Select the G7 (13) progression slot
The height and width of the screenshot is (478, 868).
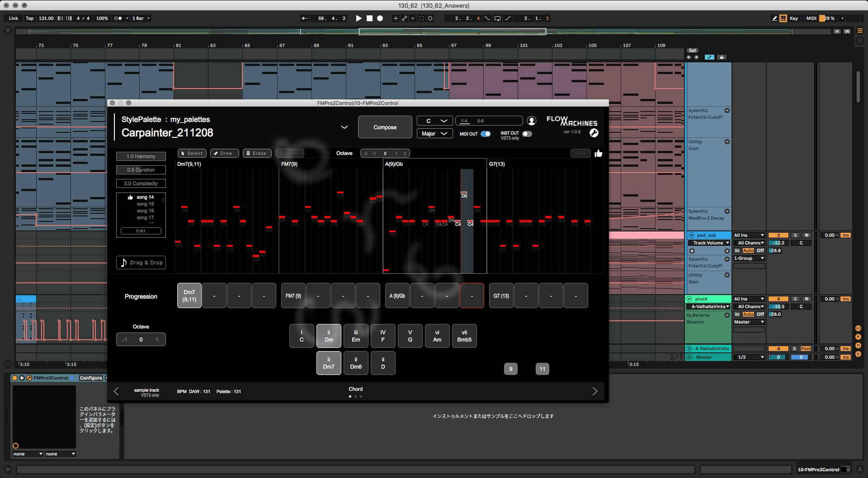pyautogui.click(x=501, y=296)
